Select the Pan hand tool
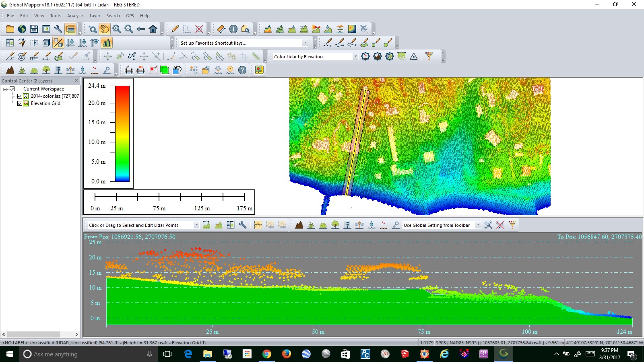Image resolution: width=644 pixels, height=362 pixels. [105, 29]
